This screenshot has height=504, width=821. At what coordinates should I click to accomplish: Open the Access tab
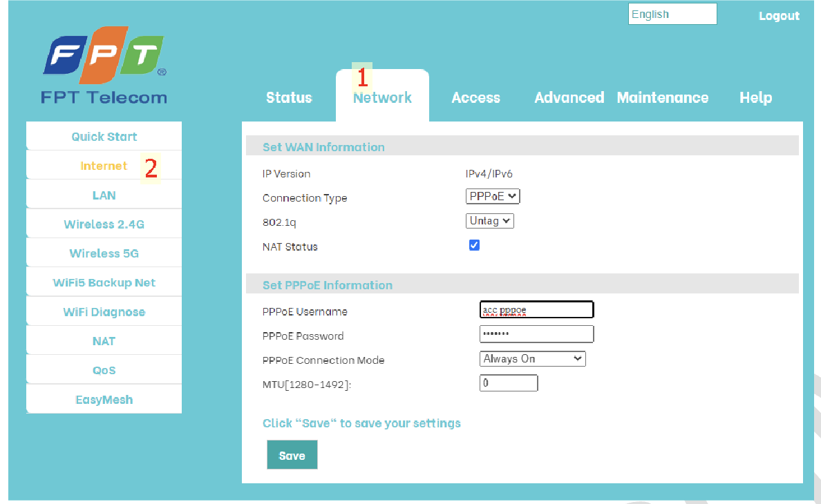coord(475,98)
